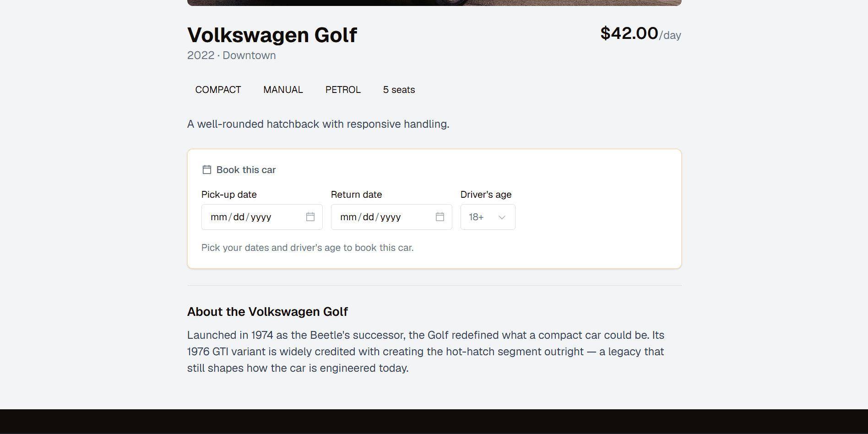The height and width of the screenshot is (434, 868).
Task: Click the COMPACT tag
Action: coord(218,90)
